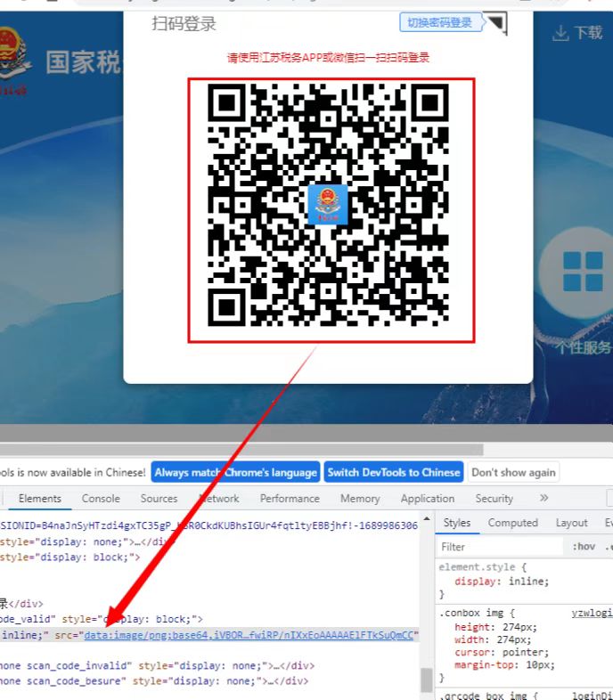Click the 下载 download icon
This screenshot has height=700, width=613.
(x=560, y=34)
